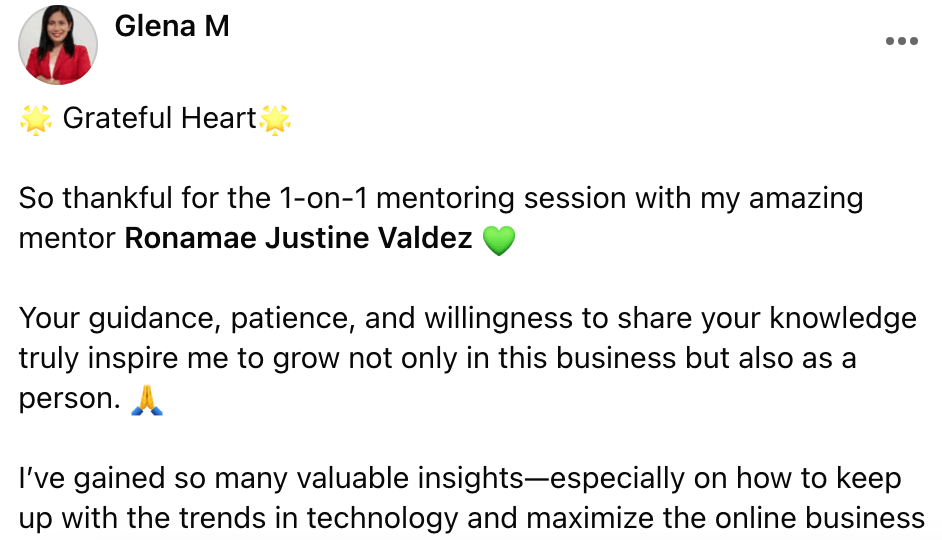Click the word "person." before the praying emoji
This screenshot has height=540, width=942.
pos(69,399)
